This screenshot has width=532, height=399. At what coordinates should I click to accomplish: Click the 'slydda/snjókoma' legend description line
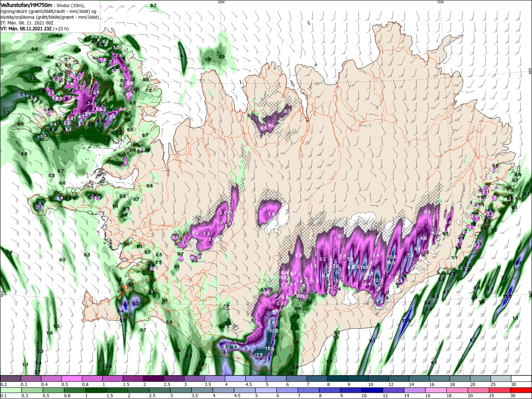pos(49,17)
